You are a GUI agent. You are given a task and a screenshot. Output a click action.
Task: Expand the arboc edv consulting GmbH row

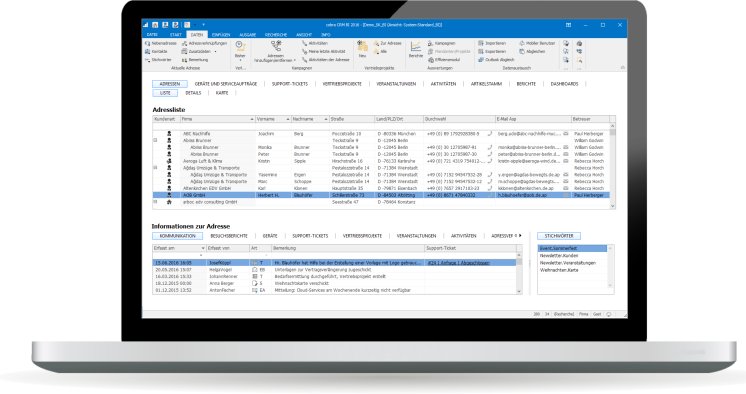(x=155, y=202)
